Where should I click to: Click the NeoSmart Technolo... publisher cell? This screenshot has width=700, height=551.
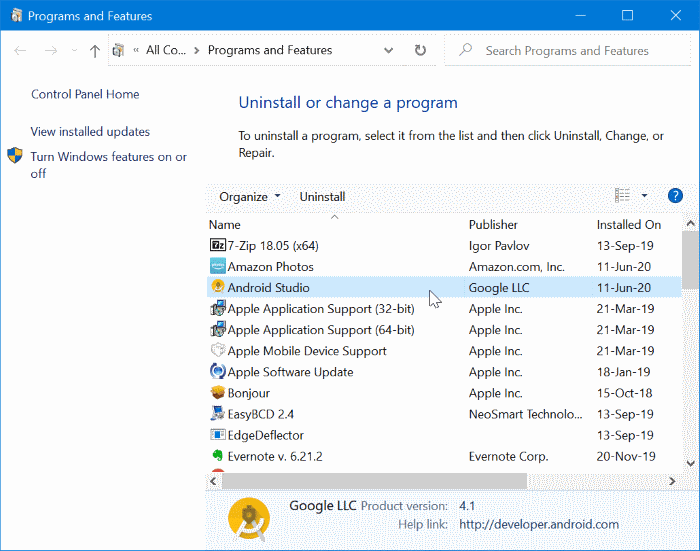[525, 414]
